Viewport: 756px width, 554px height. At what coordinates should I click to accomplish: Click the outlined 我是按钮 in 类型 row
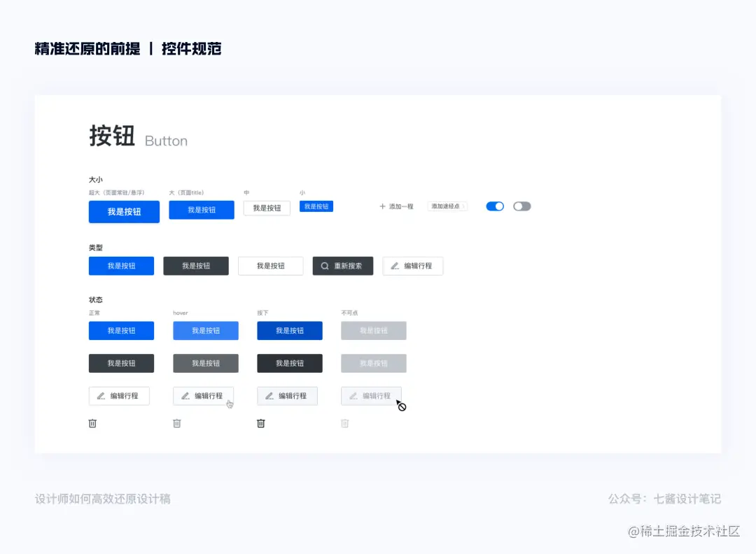click(270, 266)
